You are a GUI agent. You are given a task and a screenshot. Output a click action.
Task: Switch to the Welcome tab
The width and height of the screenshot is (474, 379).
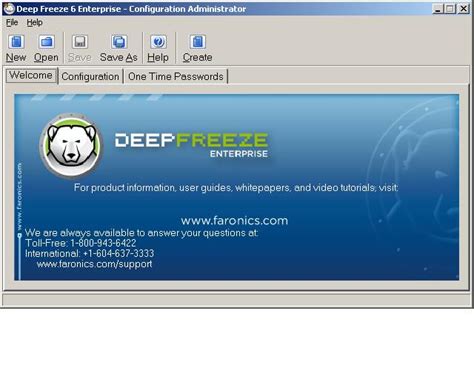(31, 75)
